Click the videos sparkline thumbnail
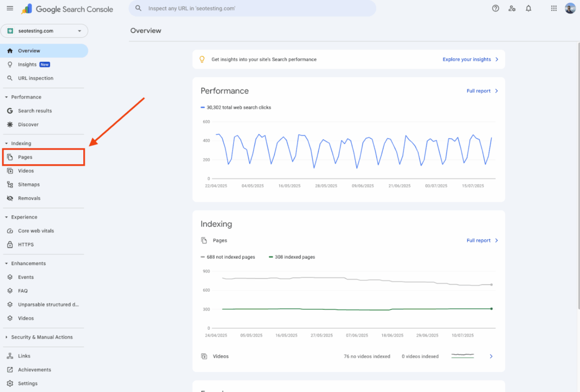Viewport: 580px width, 392px height. click(x=463, y=356)
